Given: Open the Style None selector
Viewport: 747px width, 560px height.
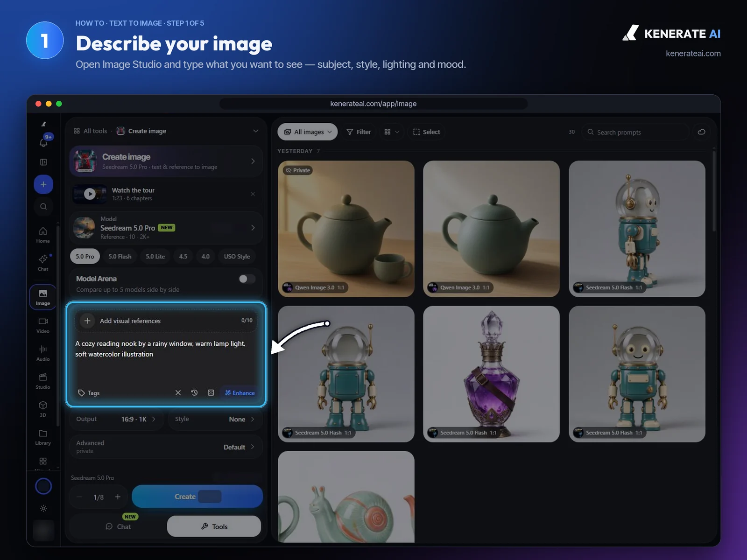Looking at the screenshot, I should (215, 419).
